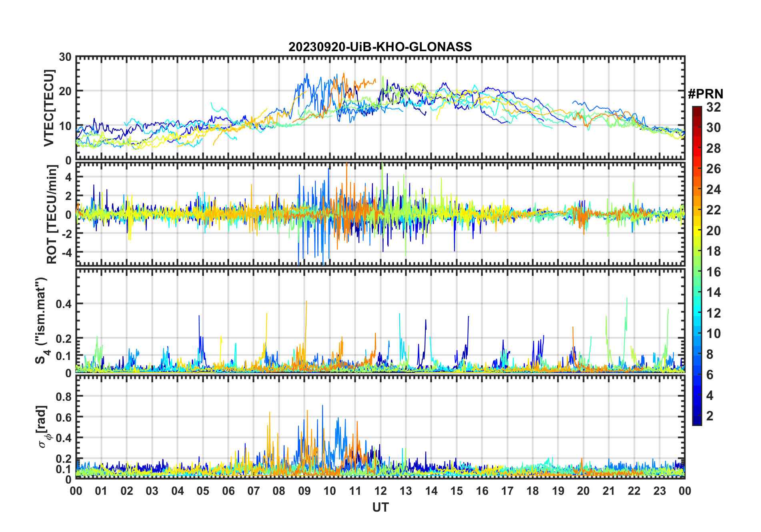Click the 6 label on PRN colorbar
The width and height of the screenshot is (761, 532).
click(x=710, y=374)
